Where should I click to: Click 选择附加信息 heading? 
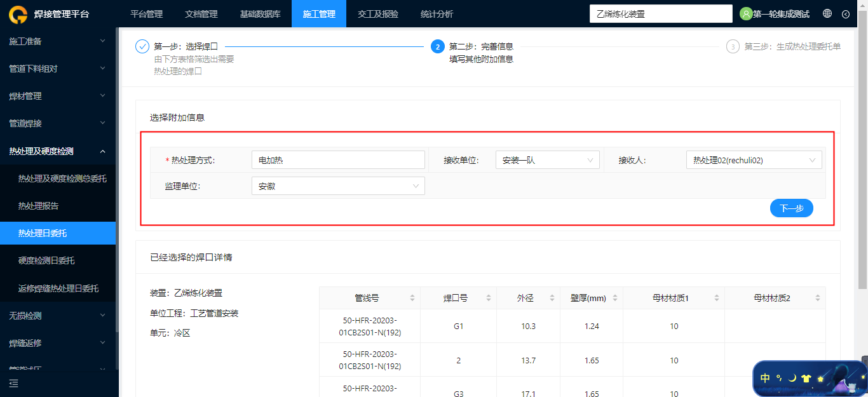pyautogui.click(x=177, y=118)
